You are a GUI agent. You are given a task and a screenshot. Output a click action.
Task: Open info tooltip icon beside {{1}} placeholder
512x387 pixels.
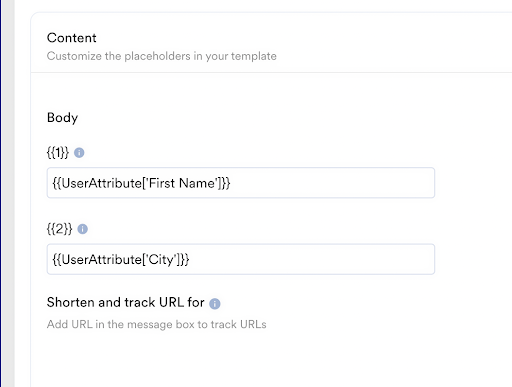(79, 153)
